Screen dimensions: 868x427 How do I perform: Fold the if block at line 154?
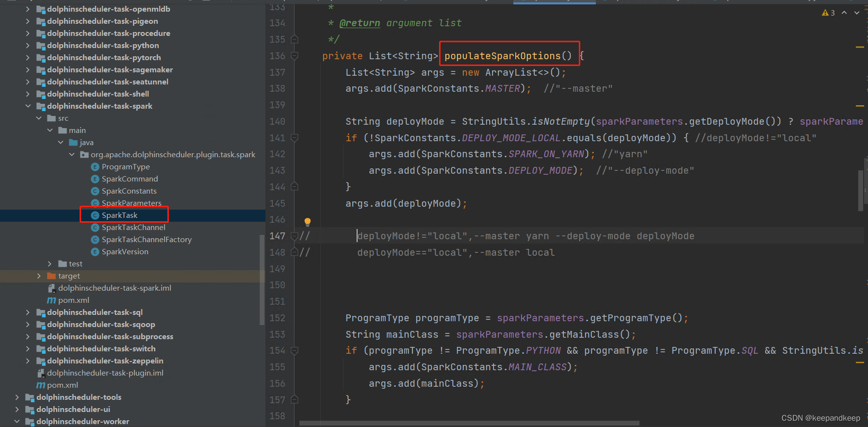(x=294, y=351)
